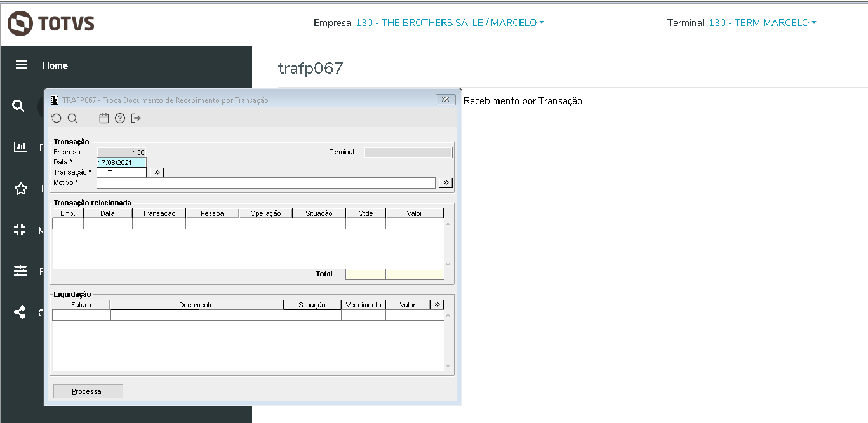The width and height of the screenshot is (868, 423).
Task: Click the Pessoa column header
Action: tap(213, 213)
